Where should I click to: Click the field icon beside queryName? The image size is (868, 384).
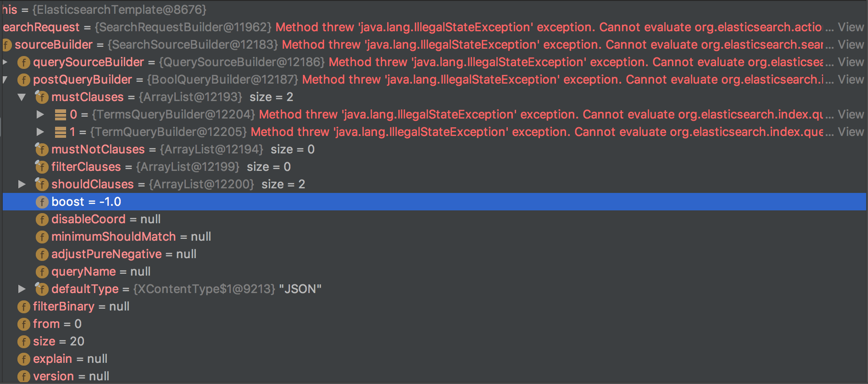[42, 272]
